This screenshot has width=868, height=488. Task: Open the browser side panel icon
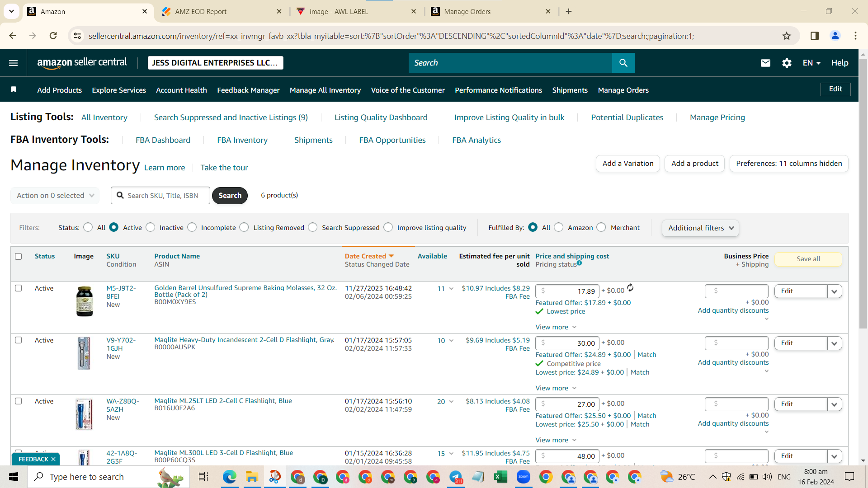pos(815,36)
